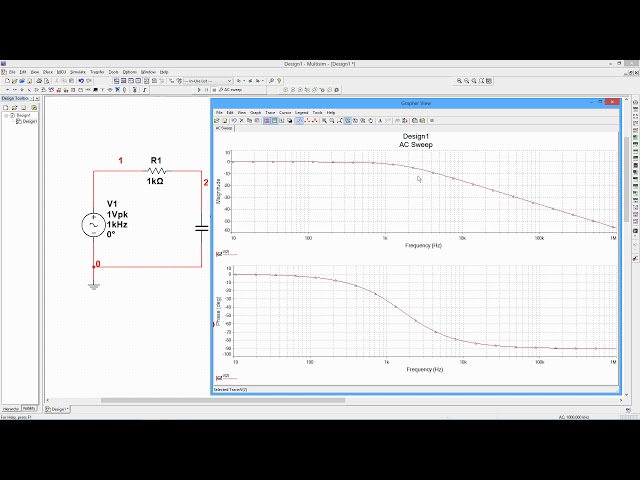
Task: Select resistor R1 on the schematic
Action: 156,171
